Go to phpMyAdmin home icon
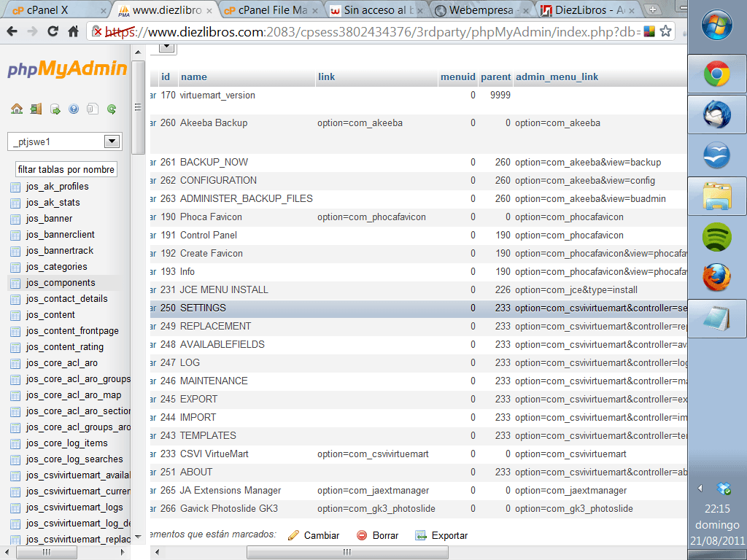 (x=17, y=109)
